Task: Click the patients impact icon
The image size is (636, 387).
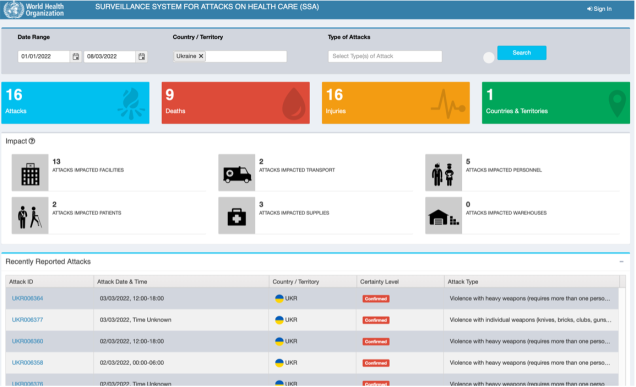Action: (x=30, y=215)
